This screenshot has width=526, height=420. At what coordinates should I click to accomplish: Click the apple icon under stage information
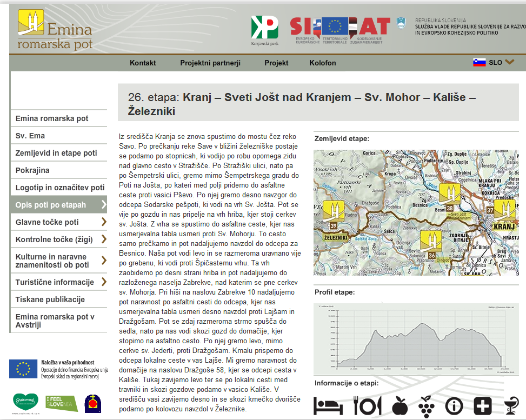coord(400,405)
